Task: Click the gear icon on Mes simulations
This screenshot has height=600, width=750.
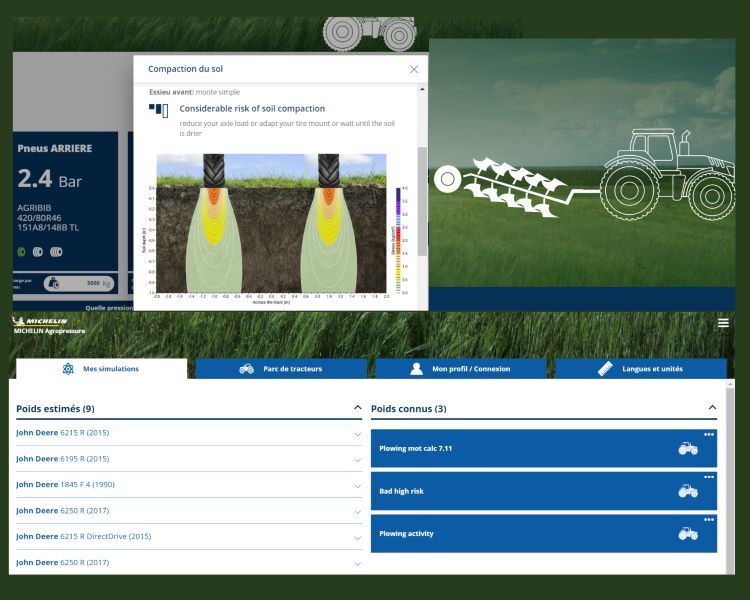Action: coord(68,369)
